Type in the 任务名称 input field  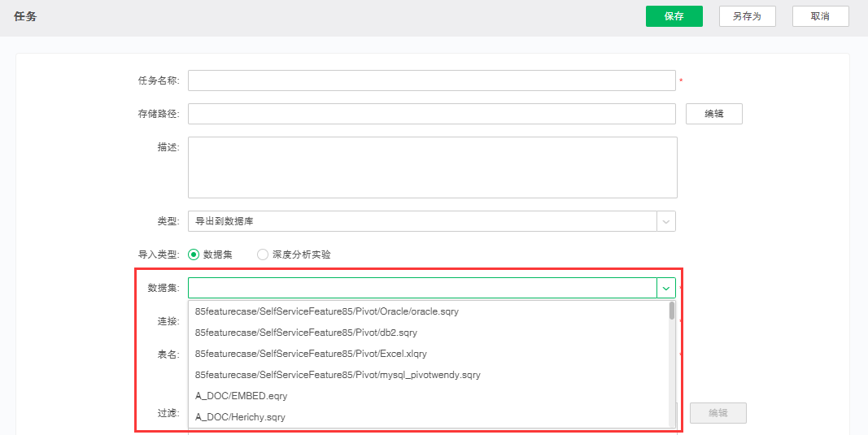(x=431, y=80)
